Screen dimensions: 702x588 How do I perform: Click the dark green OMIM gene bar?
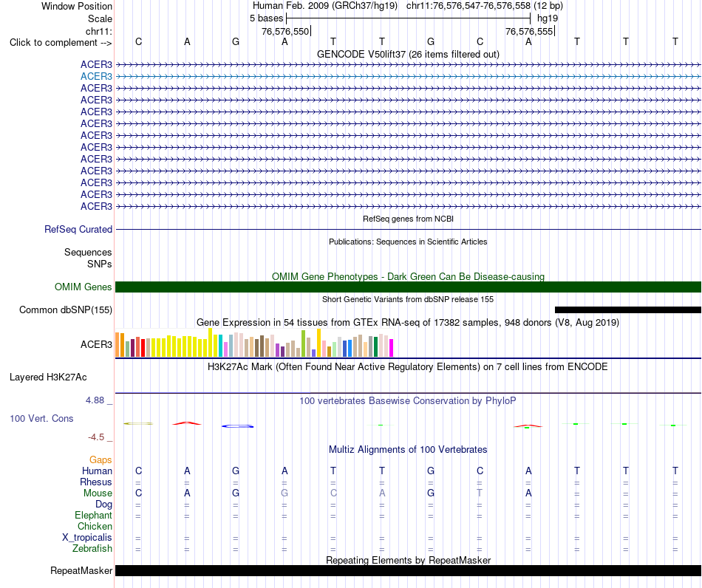click(x=408, y=287)
